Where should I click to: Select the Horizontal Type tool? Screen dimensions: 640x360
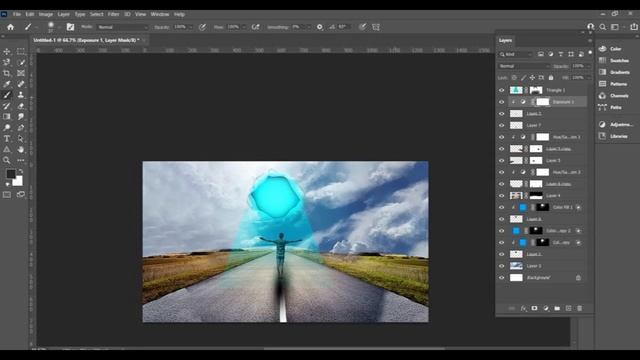tap(7, 139)
